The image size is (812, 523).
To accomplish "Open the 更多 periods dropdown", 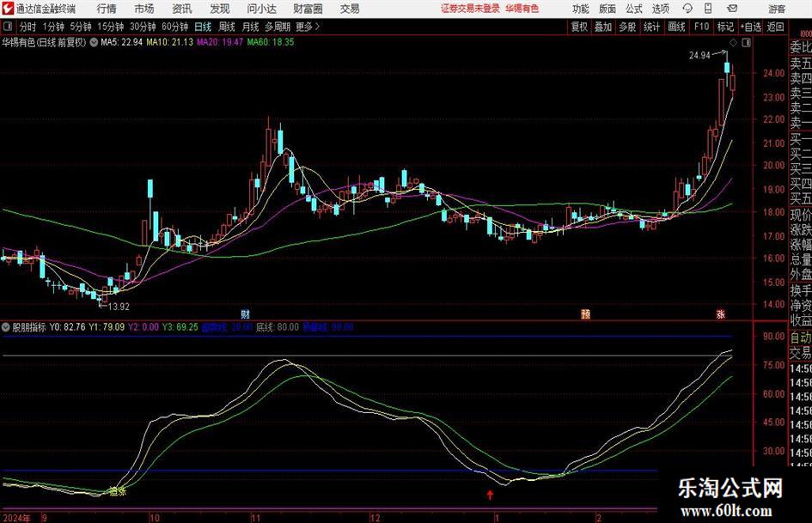I will click(304, 27).
